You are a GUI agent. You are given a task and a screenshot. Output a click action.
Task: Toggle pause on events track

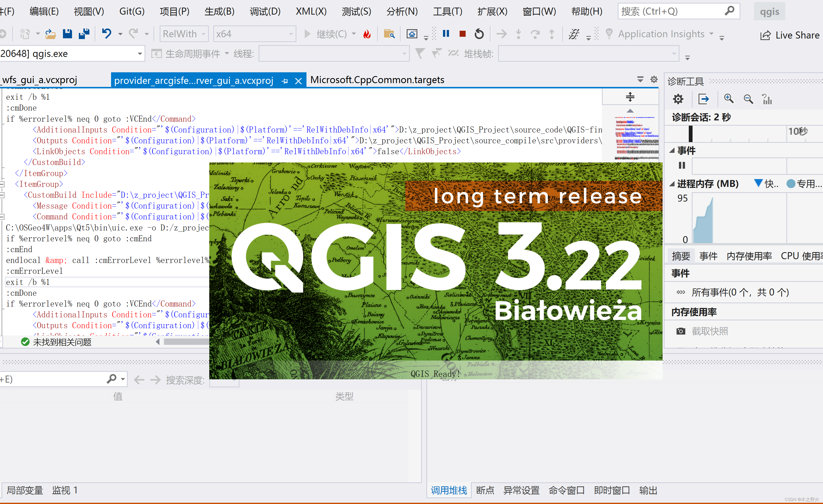pos(682,165)
